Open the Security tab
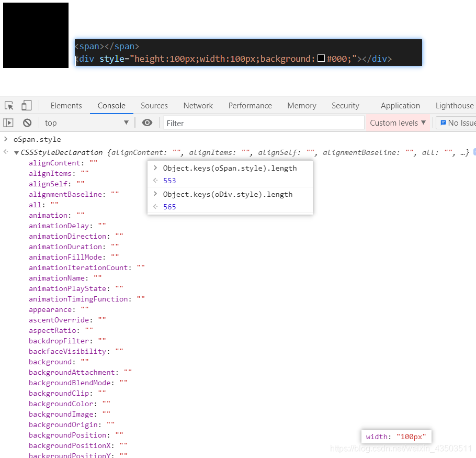The width and height of the screenshot is (476, 458). tap(345, 105)
